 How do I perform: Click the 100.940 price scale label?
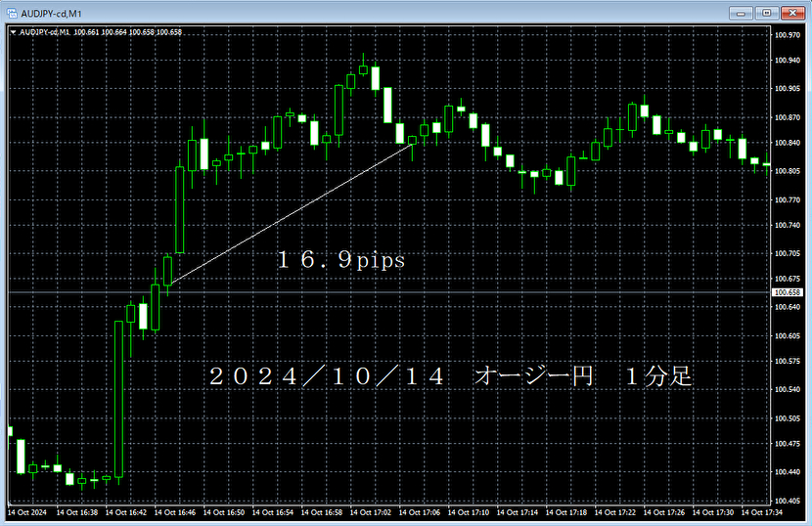pos(788,61)
